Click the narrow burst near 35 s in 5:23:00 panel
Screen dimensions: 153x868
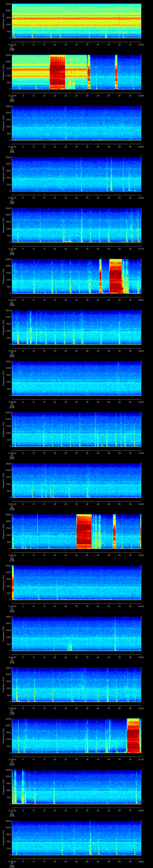pyautogui.click(x=89, y=72)
